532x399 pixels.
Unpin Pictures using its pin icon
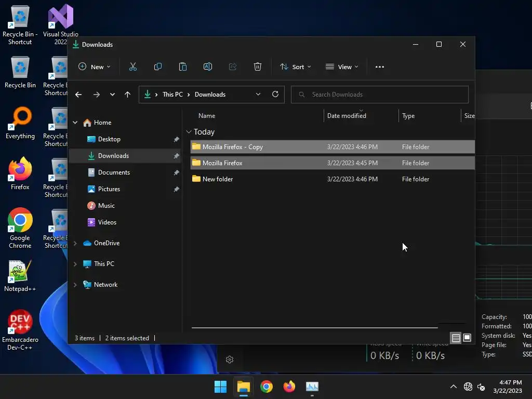(177, 189)
